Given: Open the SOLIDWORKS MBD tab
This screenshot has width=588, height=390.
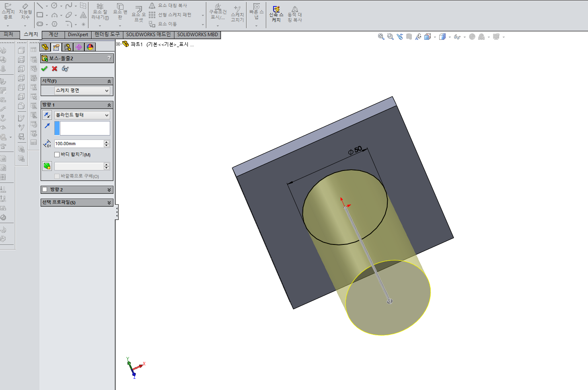Looking at the screenshot, I should 197,35.
